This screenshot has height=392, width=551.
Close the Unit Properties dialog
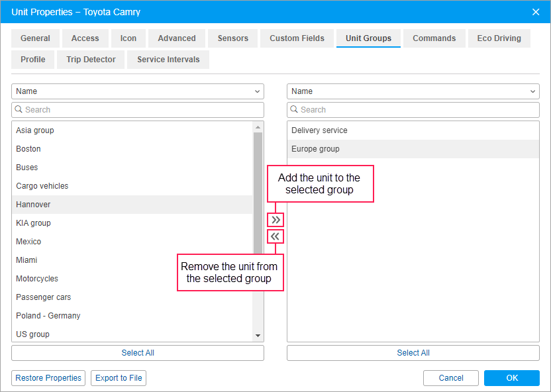(536, 12)
